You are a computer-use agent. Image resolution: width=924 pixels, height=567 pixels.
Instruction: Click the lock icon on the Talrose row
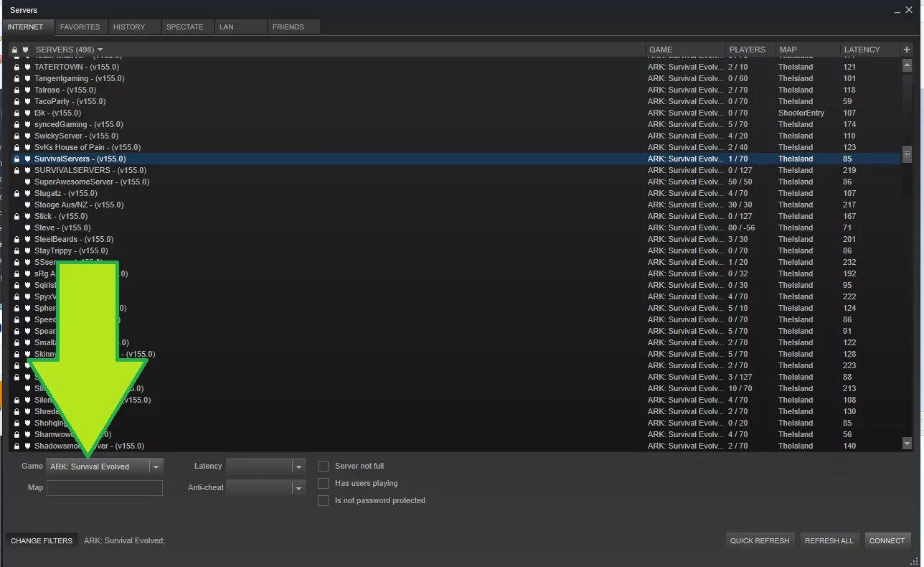(16, 90)
